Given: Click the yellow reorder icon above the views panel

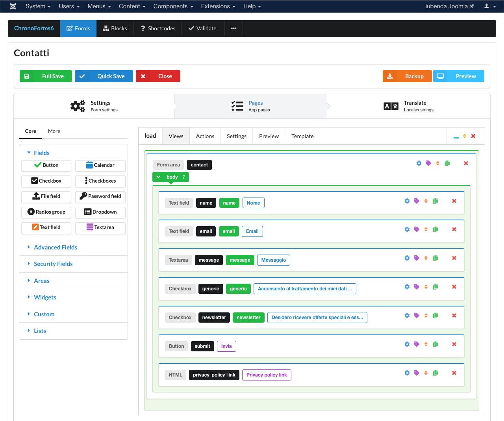Looking at the screenshot, I should (464, 136).
